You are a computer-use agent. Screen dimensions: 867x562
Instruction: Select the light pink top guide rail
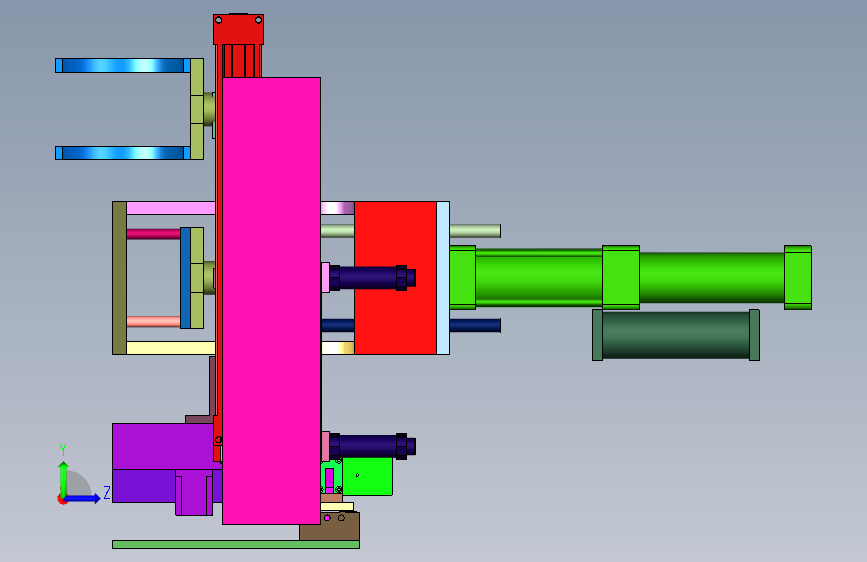click(x=171, y=208)
